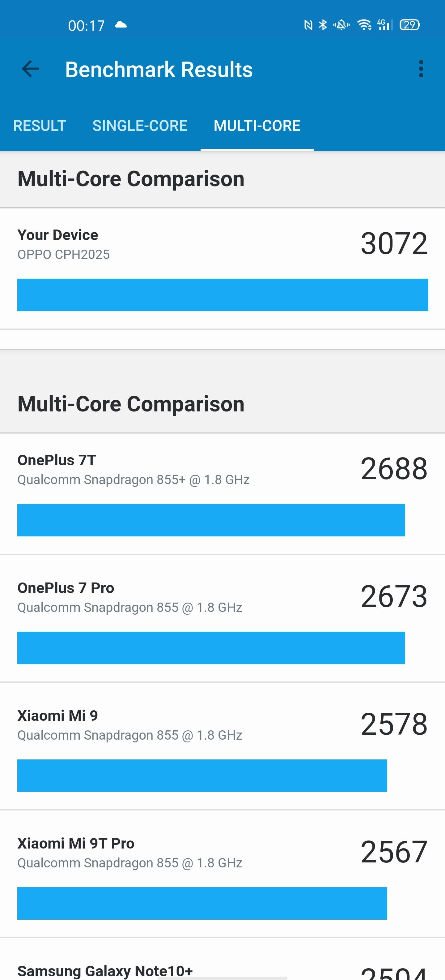The image size is (445, 980).
Task: Tap the Bluetooth status icon
Action: point(323,25)
